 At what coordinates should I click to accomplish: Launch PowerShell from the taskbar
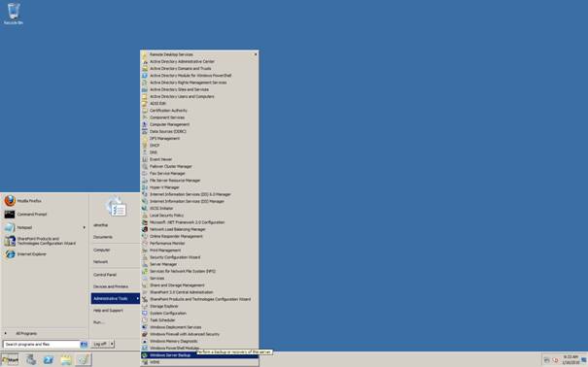pyautogui.click(x=49, y=360)
